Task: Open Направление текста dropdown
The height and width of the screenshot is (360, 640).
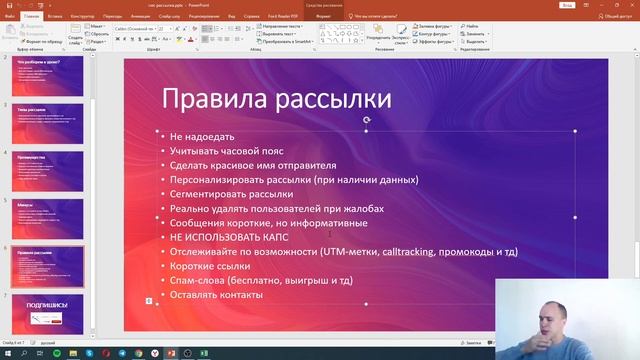Action: point(280,26)
